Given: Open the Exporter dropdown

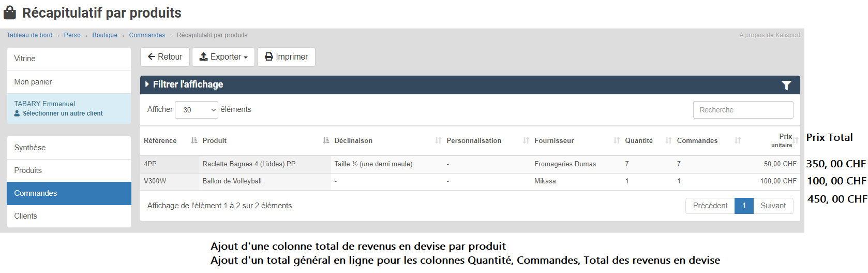Looking at the screenshot, I should tap(223, 57).
